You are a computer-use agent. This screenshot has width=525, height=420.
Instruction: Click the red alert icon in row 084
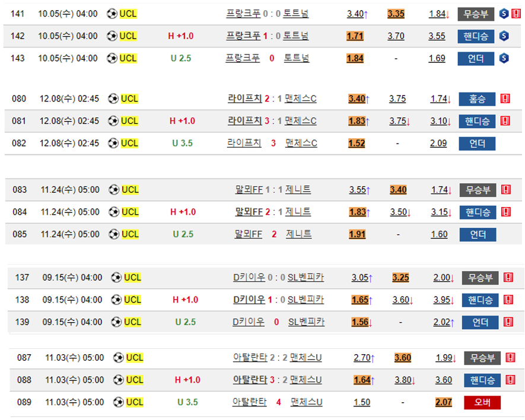pyautogui.click(x=506, y=212)
